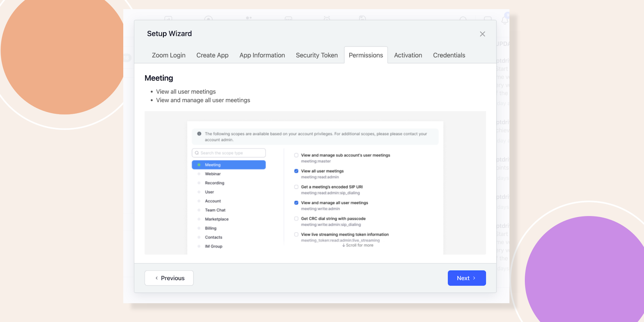Click the Next button

467,278
